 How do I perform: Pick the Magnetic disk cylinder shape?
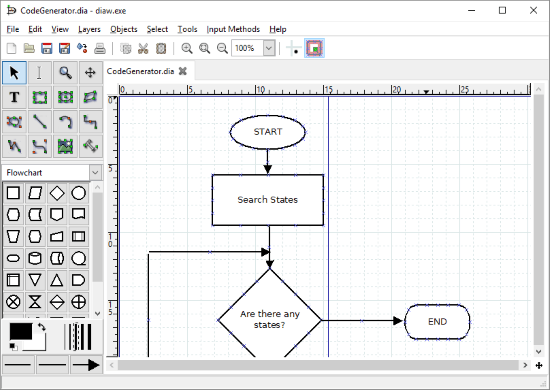coord(35,258)
